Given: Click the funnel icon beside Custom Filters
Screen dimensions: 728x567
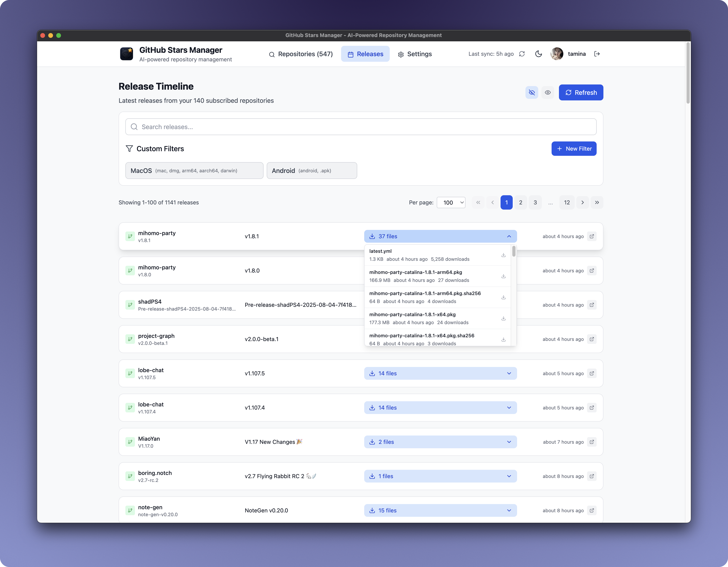Looking at the screenshot, I should tap(129, 149).
